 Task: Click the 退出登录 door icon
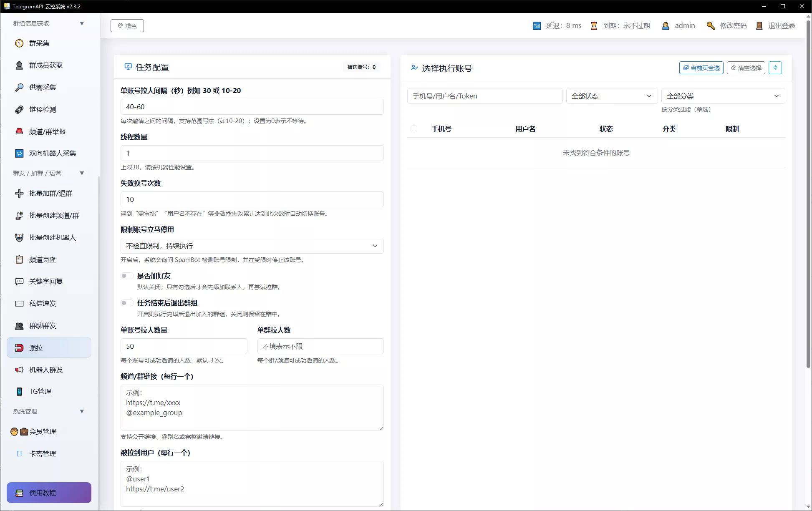759,26
